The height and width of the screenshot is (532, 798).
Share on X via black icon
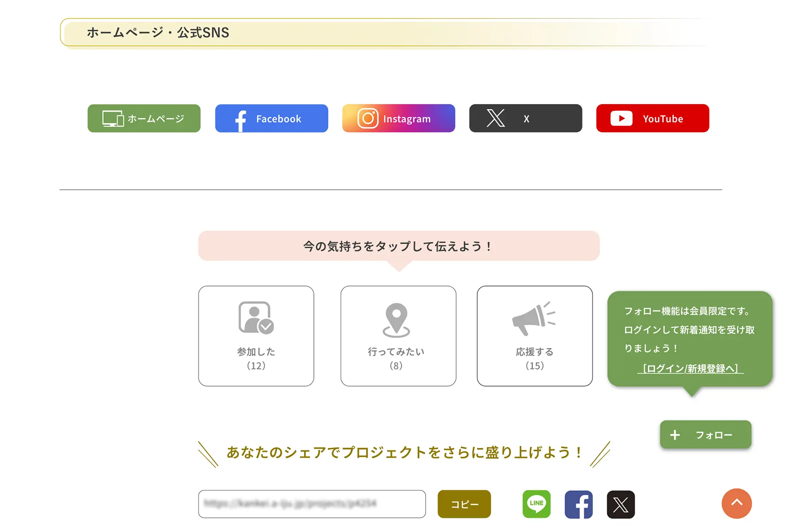point(621,505)
